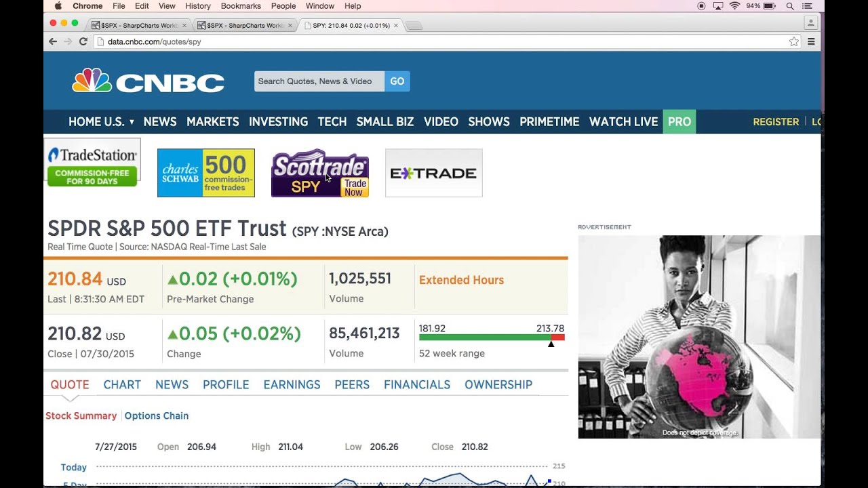Open the File menu

pyautogui.click(x=119, y=6)
